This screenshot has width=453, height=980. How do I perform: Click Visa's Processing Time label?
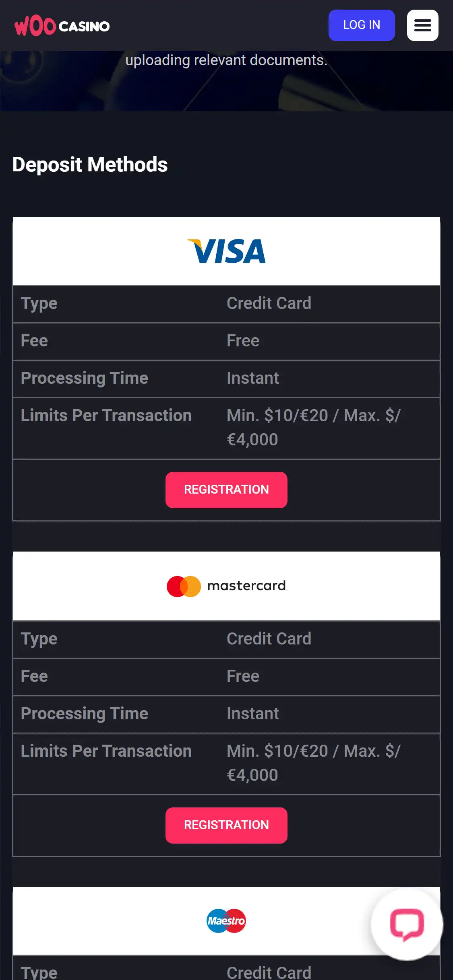pyautogui.click(x=84, y=378)
